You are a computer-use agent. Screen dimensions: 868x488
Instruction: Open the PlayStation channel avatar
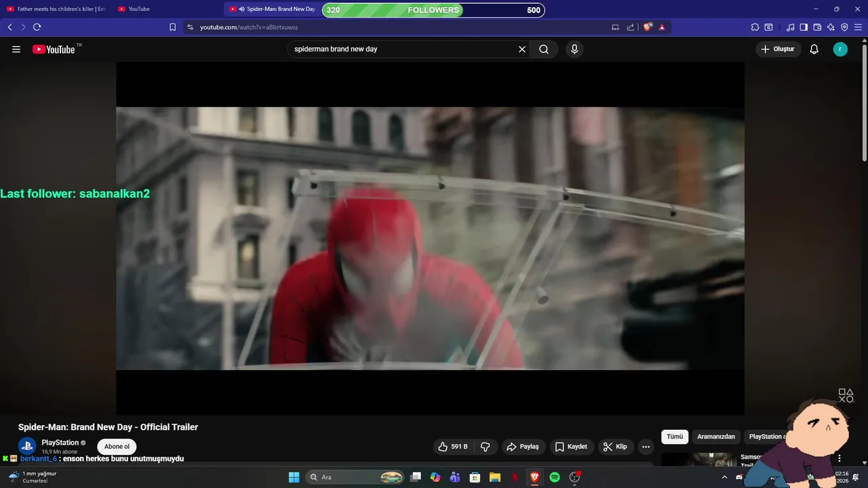(x=27, y=446)
